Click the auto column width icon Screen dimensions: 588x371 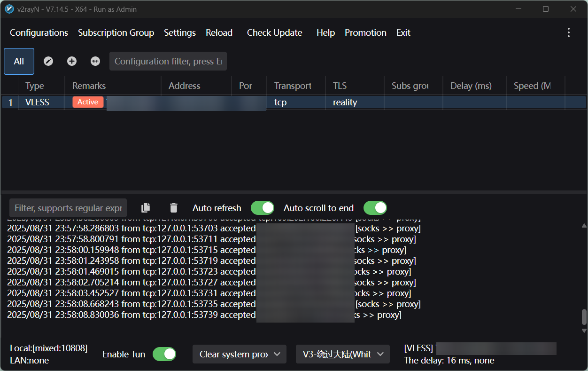pos(95,61)
